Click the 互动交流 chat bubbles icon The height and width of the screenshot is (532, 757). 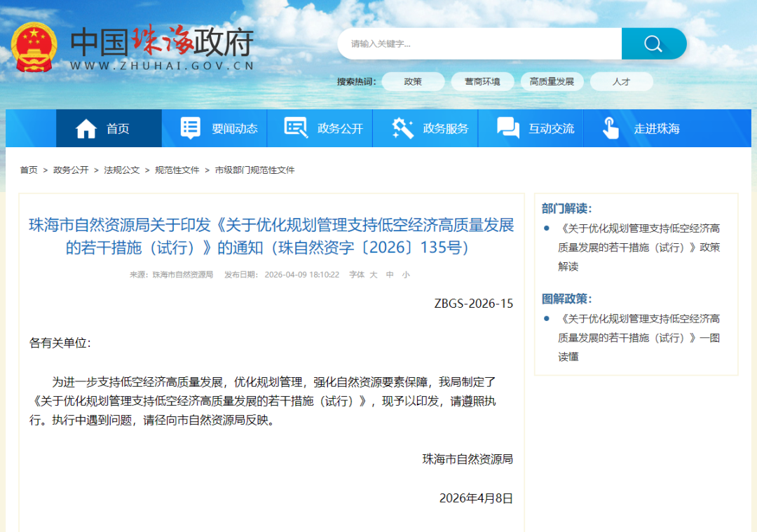[x=507, y=128]
